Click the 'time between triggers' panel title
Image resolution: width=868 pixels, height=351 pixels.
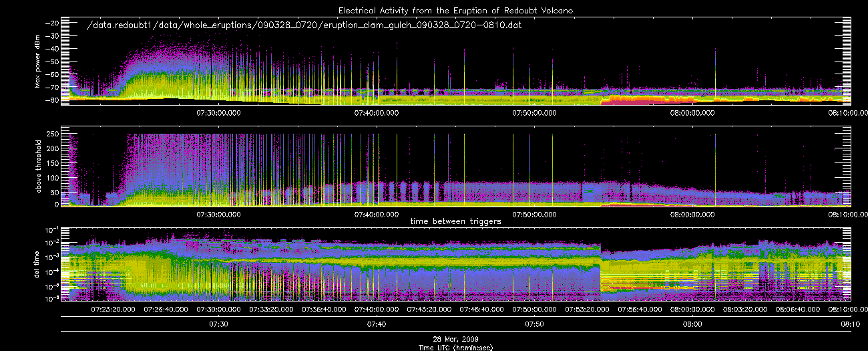(455, 221)
